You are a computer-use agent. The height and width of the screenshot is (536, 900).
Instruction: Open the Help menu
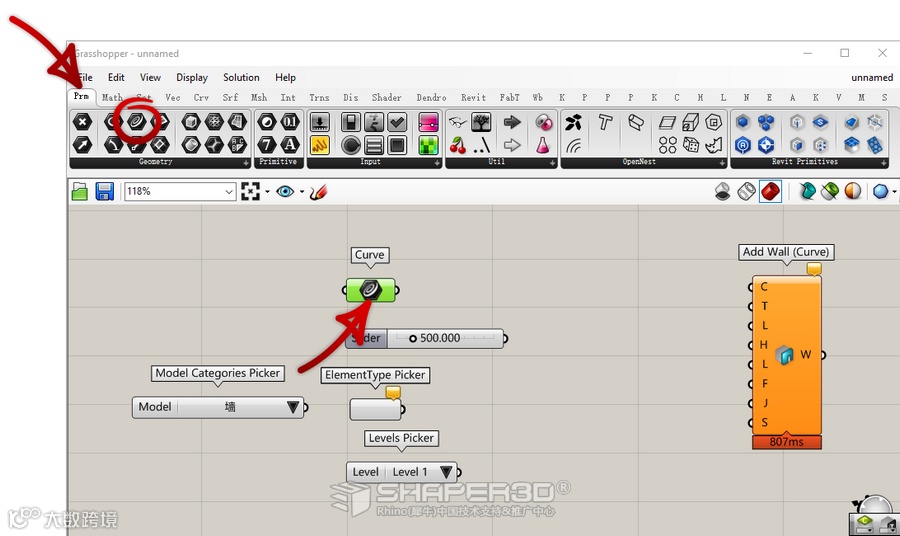[285, 77]
